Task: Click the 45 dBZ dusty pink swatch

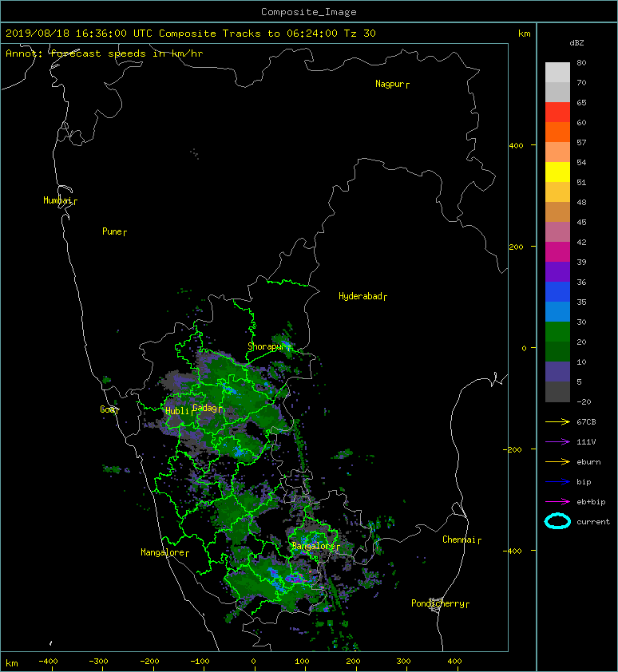Action: (557, 232)
